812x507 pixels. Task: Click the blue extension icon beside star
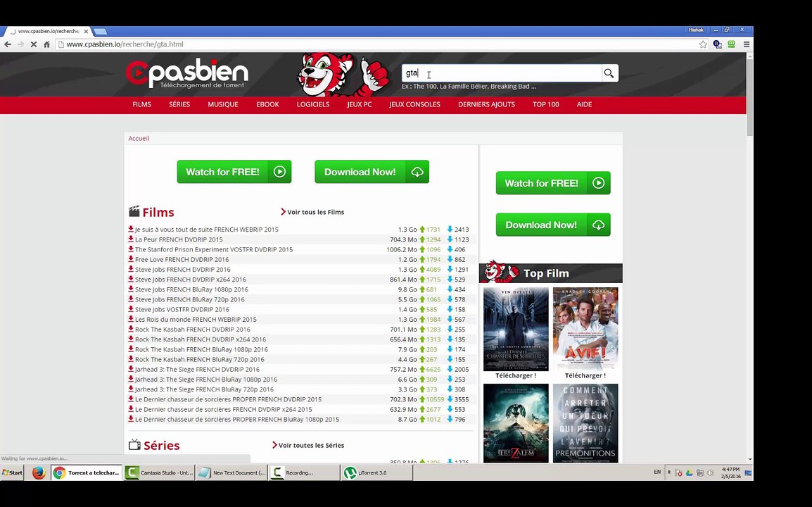pyautogui.click(x=717, y=44)
